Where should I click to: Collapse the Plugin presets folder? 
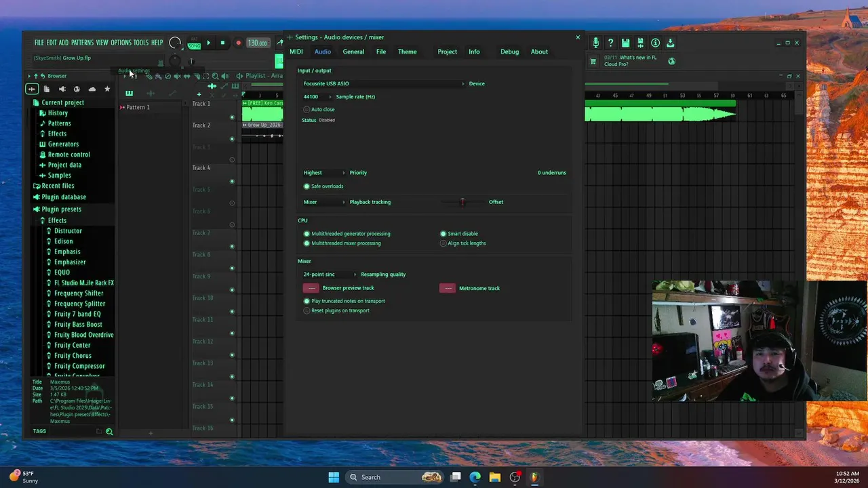(61, 209)
